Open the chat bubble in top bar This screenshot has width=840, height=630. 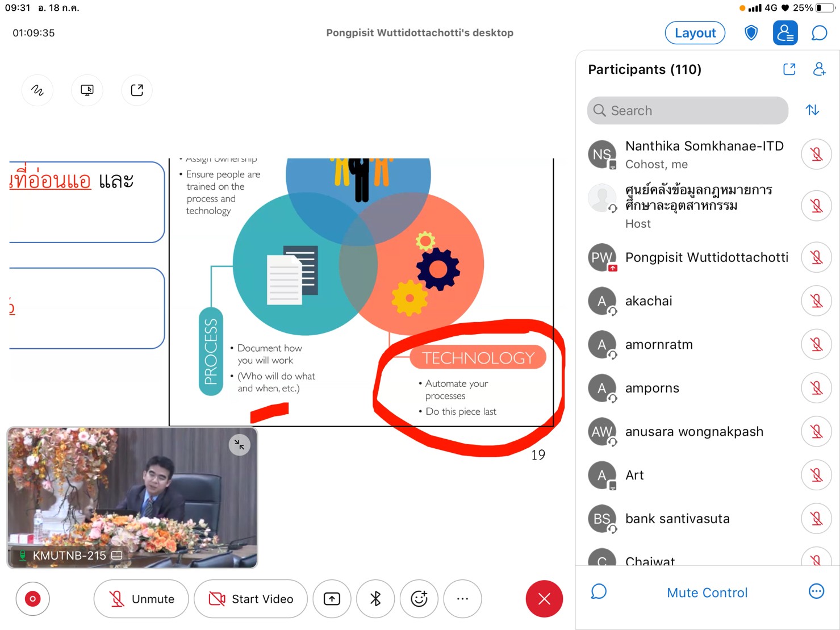pyautogui.click(x=819, y=33)
